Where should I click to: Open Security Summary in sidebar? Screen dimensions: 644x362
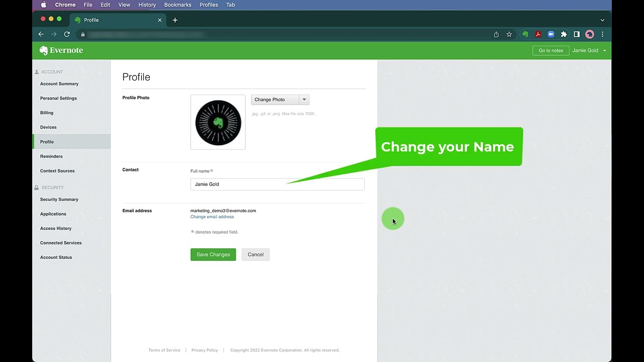(x=59, y=200)
